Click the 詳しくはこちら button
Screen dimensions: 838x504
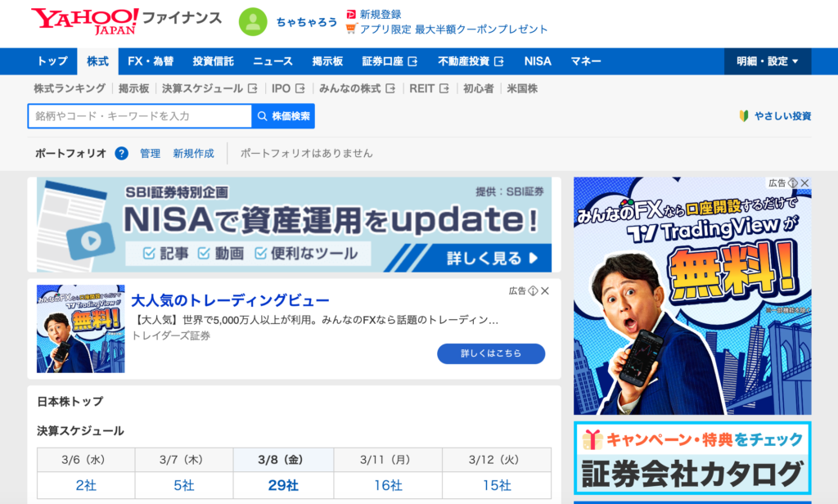coord(490,353)
